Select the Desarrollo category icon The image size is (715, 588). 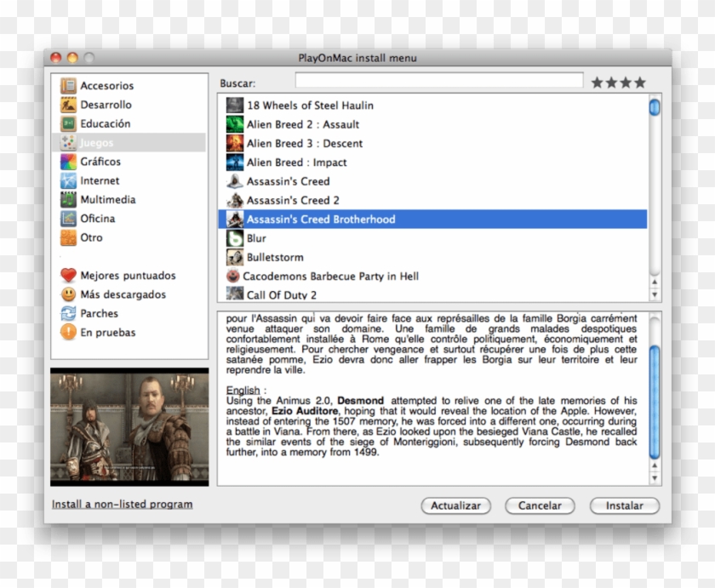[68, 105]
